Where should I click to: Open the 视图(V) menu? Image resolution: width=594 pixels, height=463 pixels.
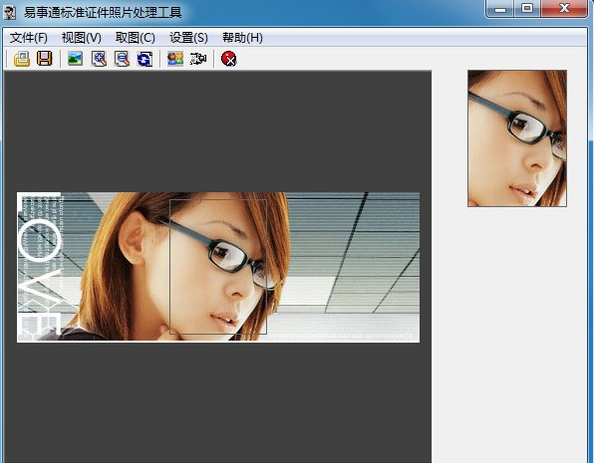click(81, 38)
